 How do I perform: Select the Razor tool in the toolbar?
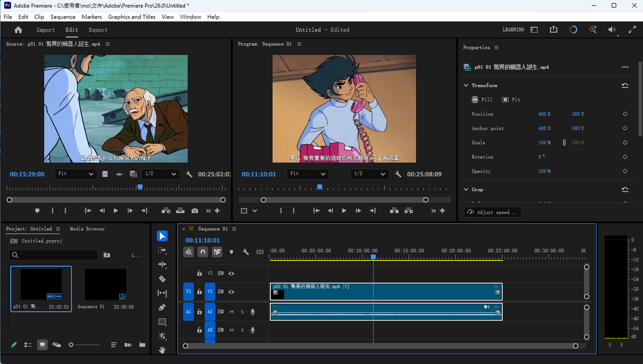click(162, 279)
